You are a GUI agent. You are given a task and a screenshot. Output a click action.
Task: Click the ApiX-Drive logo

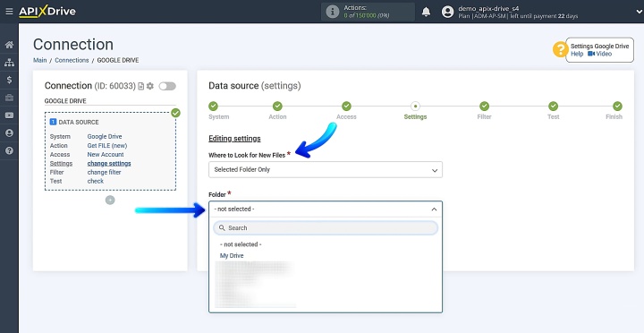(x=47, y=12)
